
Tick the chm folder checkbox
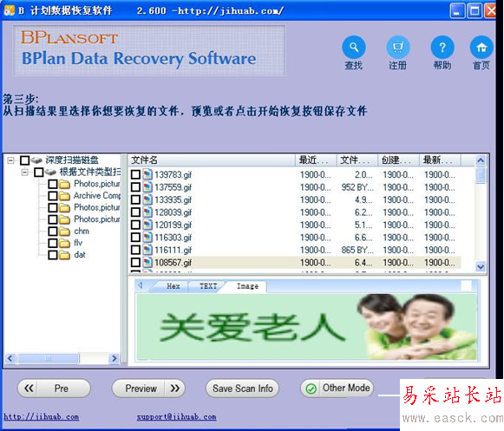[x=53, y=232]
